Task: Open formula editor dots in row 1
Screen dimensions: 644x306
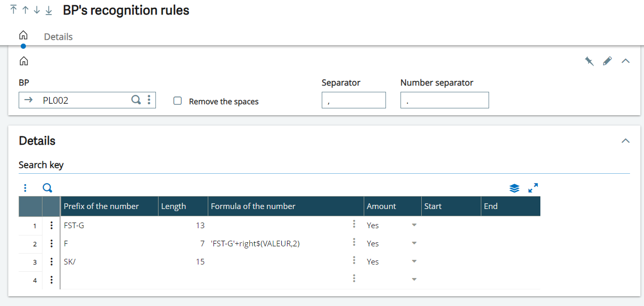Action: (x=354, y=224)
